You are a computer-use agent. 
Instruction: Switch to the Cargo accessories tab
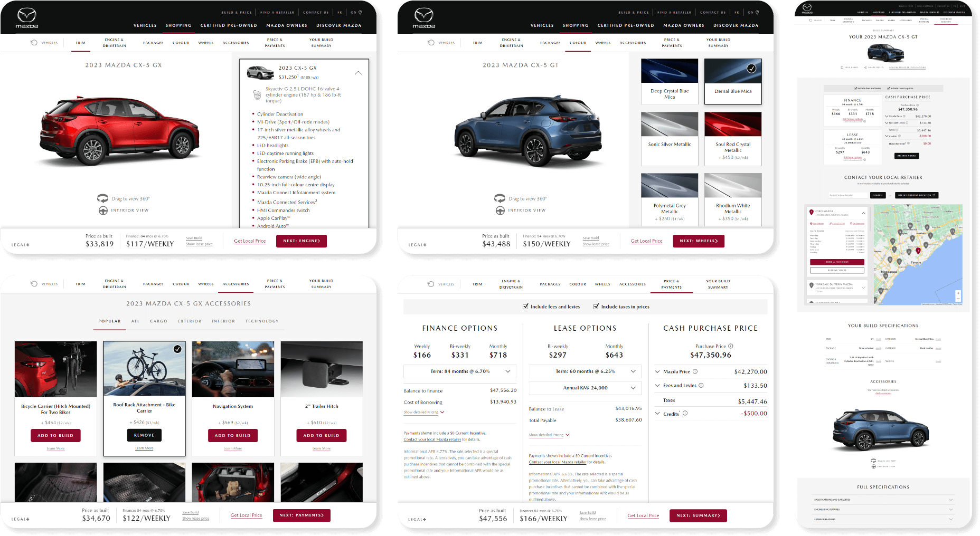158,321
